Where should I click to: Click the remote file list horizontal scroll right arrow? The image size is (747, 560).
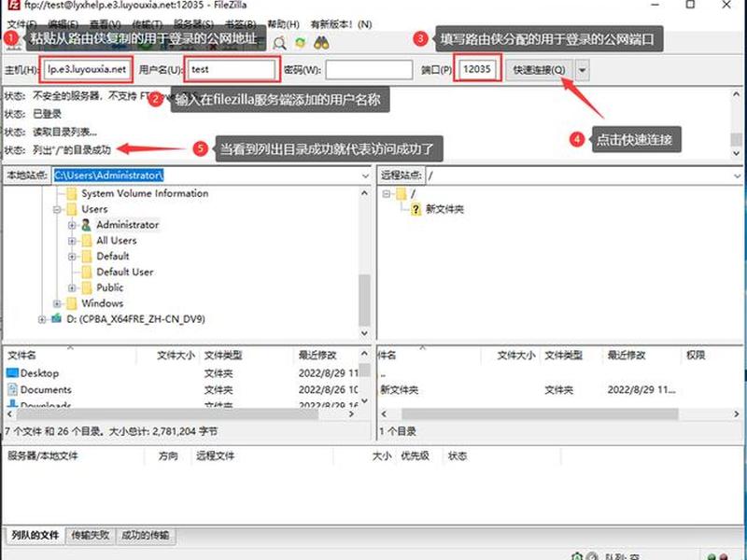[736, 414]
